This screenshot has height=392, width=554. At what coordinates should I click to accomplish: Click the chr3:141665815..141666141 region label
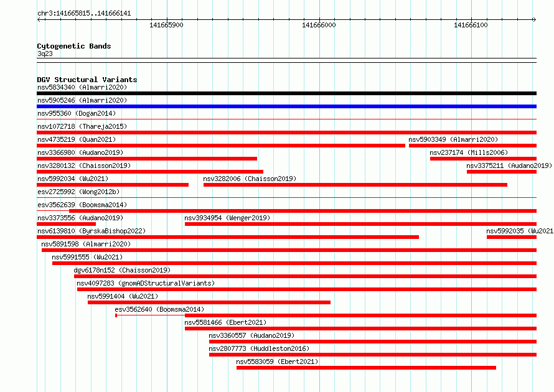pyautogui.click(x=84, y=14)
